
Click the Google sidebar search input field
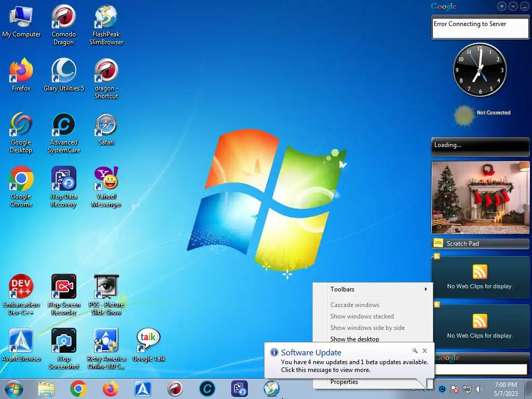[x=481, y=369]
